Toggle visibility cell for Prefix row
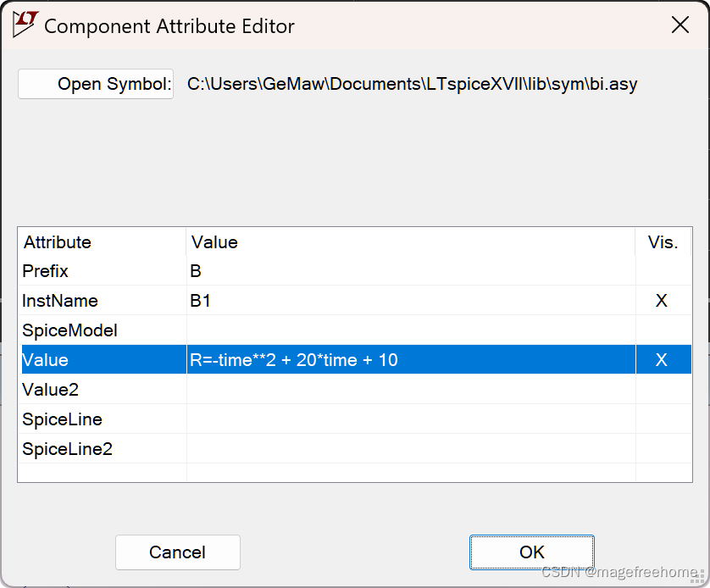The height and width of the screenshot is (588, 710). [663, 270]
